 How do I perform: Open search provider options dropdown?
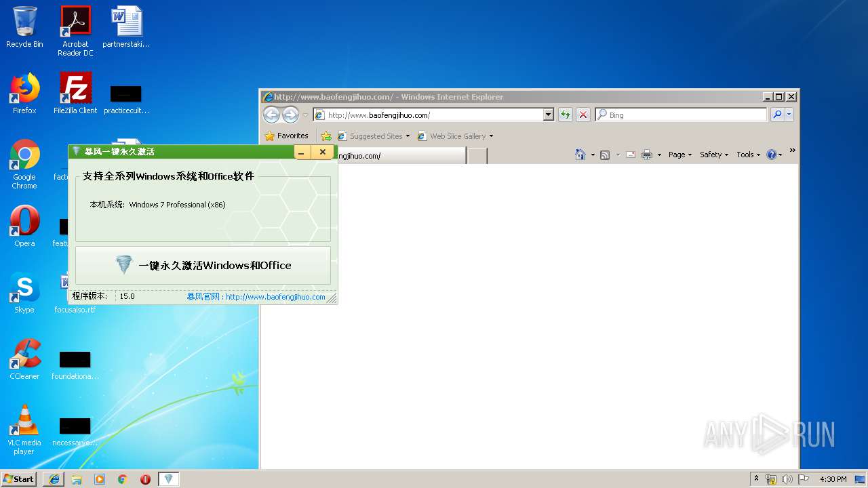[x=789, y=115]
